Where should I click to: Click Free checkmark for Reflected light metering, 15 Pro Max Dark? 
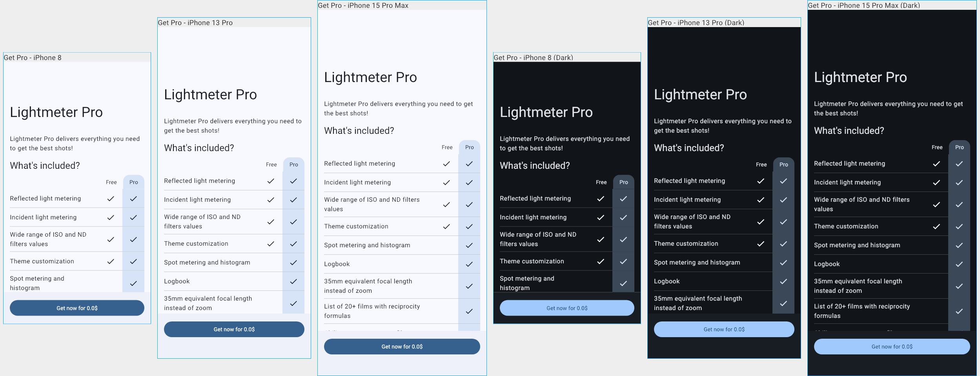936,164
